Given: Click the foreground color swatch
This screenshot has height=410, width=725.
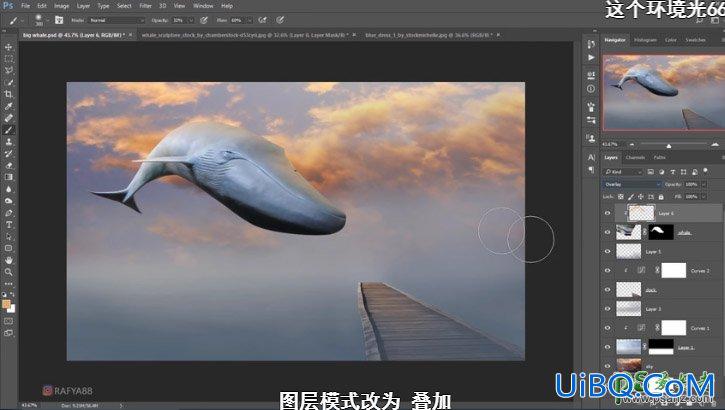Looking at the screenshot, I should coord(6,304).
